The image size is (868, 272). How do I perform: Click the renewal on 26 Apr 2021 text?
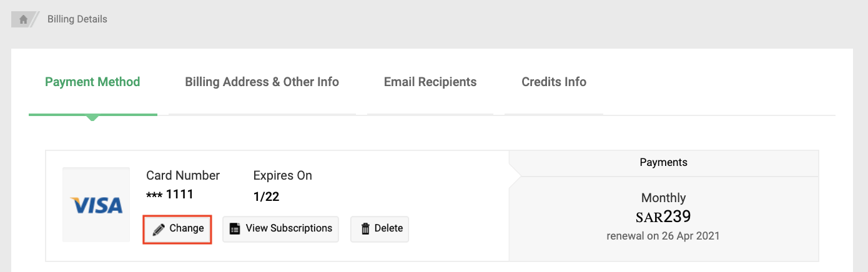point(663,236)
